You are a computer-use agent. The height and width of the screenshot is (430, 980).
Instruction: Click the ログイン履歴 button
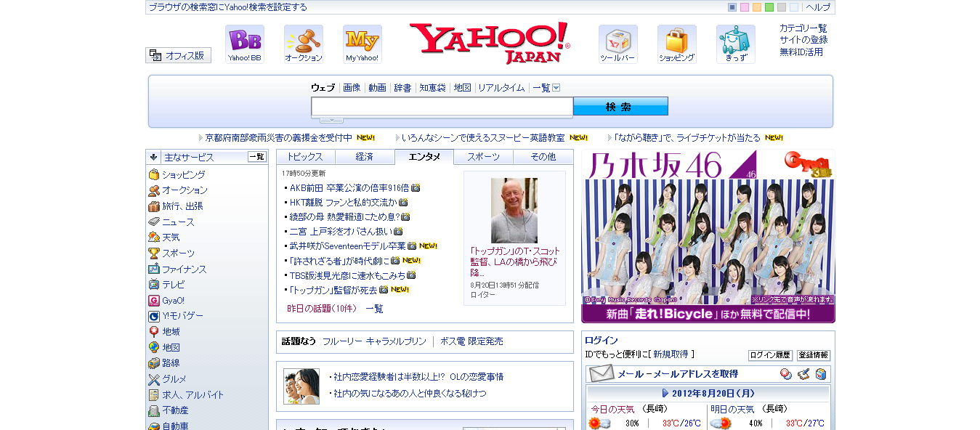pos(770,355)
